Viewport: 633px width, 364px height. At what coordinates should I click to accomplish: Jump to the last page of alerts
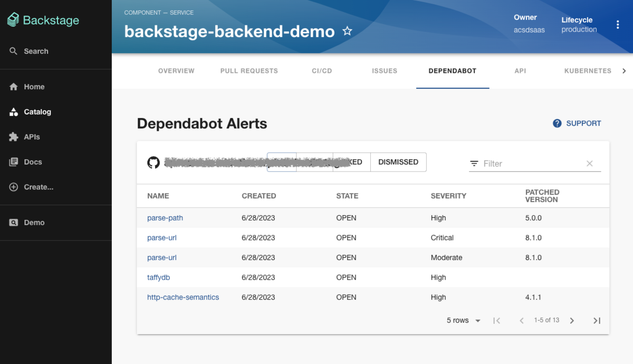pyautogui.click(x=597, y=320)
